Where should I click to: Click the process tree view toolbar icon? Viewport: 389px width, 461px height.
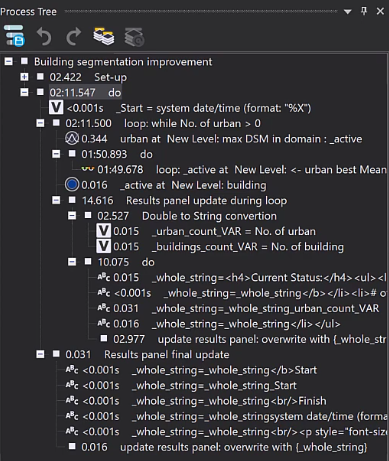(14, 35)
